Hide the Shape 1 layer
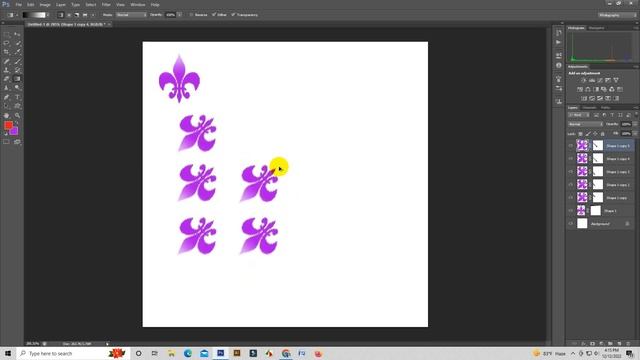Viewport: 640px width, 360px height. click(x=571, y=211)
